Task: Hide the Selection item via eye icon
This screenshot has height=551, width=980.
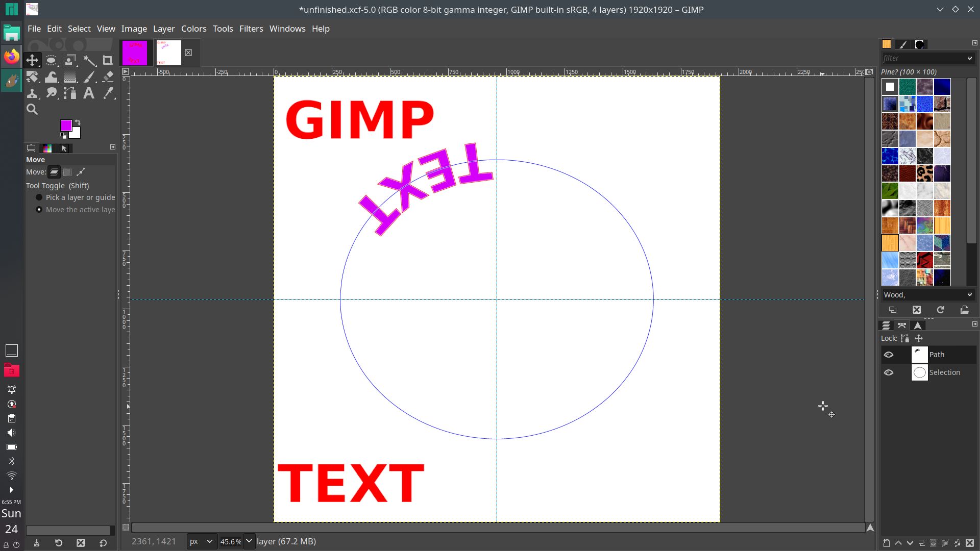Action: coord(889,372)
